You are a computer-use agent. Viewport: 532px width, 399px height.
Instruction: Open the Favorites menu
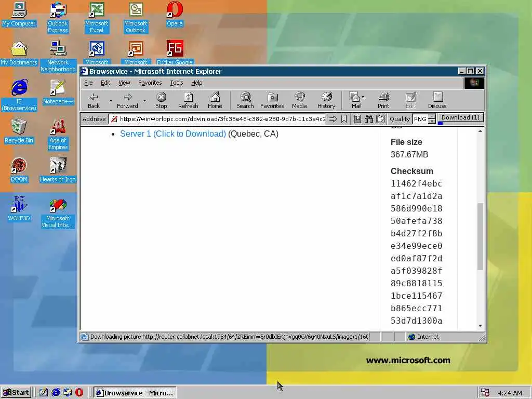150,83
